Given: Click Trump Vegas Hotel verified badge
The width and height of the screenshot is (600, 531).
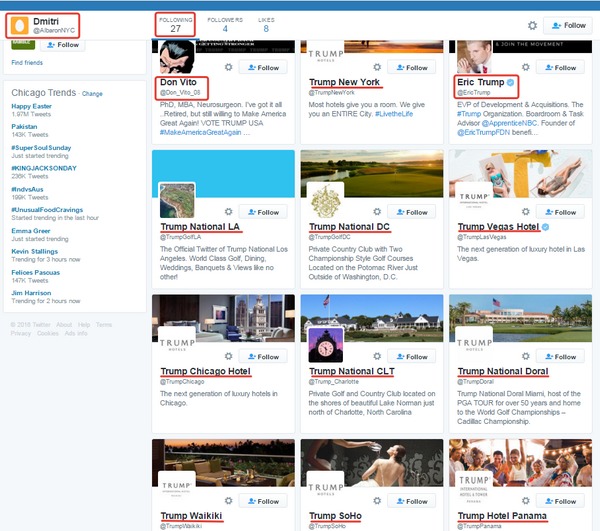Looking at the screenshot, I should (546, 227).
